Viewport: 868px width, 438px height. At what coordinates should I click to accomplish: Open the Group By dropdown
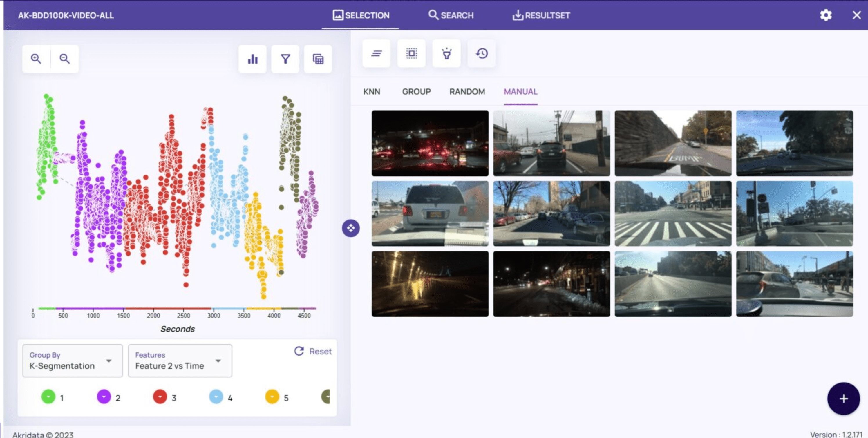pos(72,361)
